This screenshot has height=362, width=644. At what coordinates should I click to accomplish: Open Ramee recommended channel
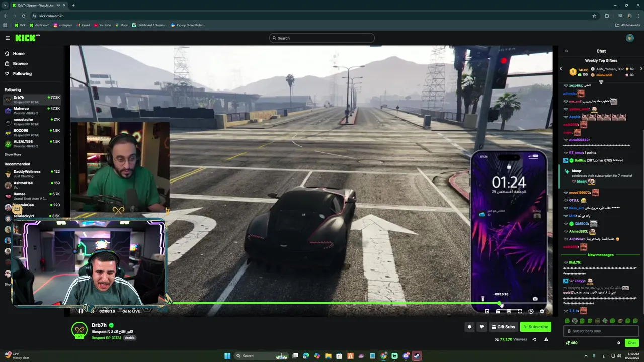[32, 196]
